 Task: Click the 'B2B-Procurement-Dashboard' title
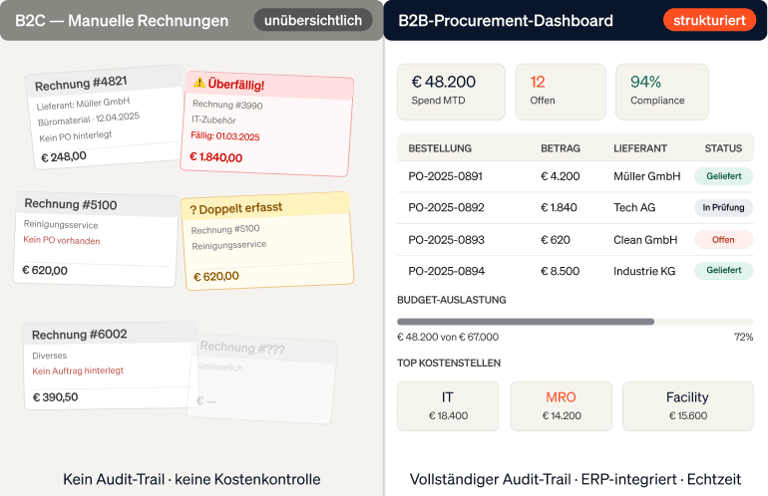(505, 21)
